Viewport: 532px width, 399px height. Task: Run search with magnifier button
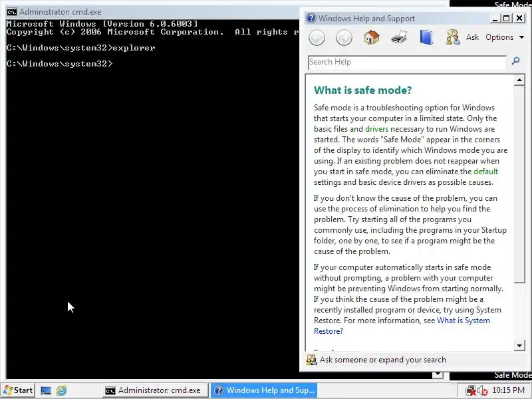(x=516, y=61)
